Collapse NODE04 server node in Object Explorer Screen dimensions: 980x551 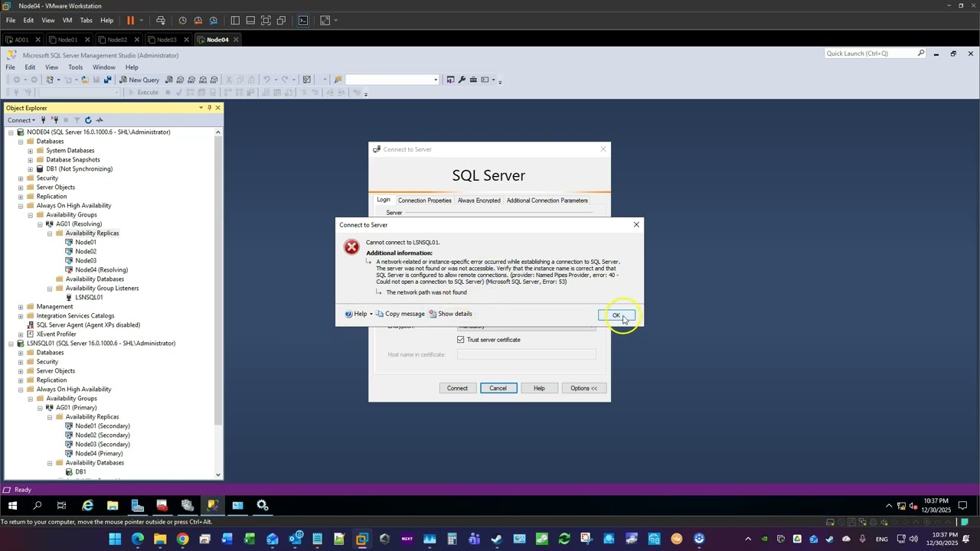[x=11, y=132]
